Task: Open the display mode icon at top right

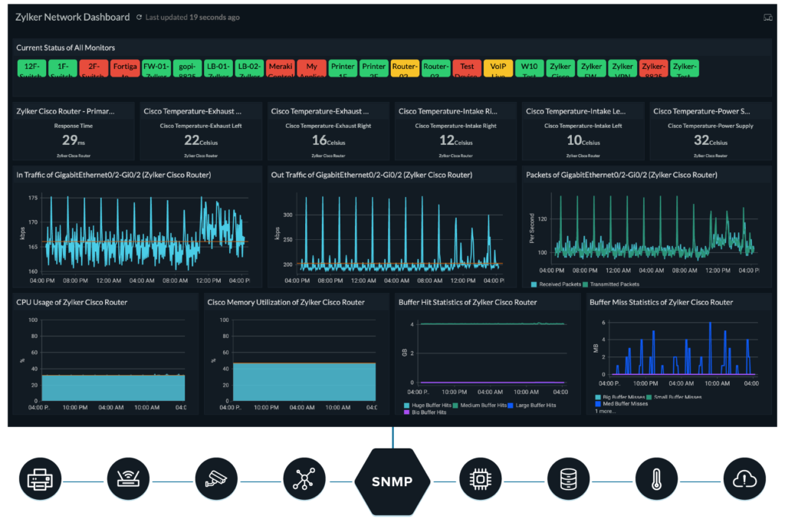Action: (767, 17)
